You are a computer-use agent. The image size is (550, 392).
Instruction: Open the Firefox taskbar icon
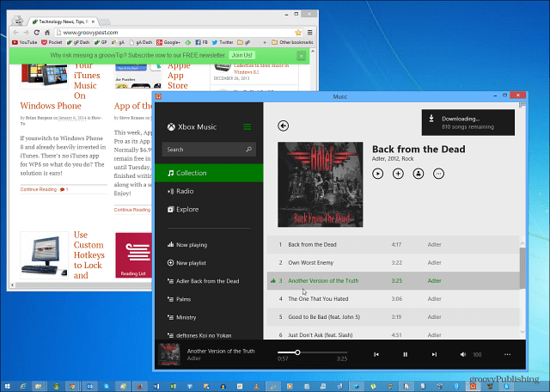pyautogui.click(x=140, y=386)
